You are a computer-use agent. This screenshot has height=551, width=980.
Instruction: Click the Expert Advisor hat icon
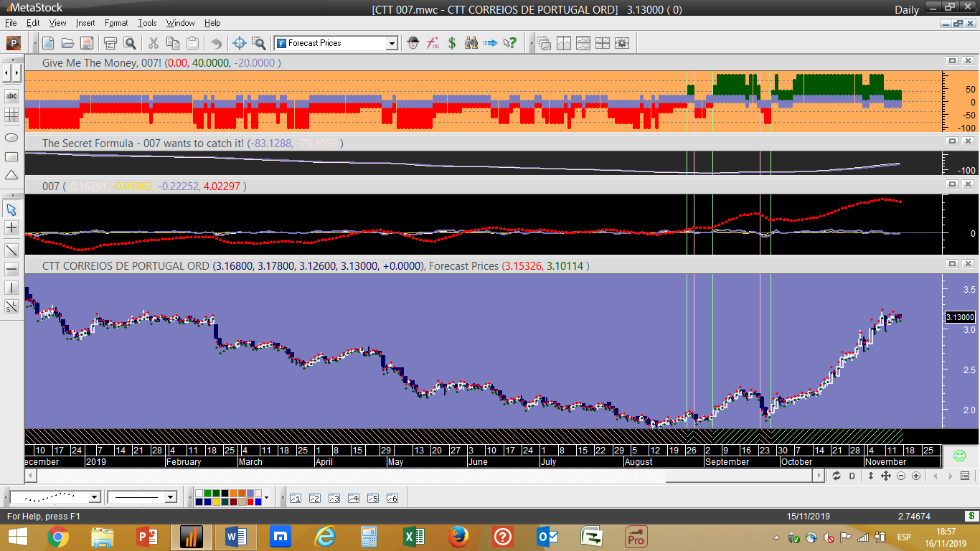click(x=413, y=43)
